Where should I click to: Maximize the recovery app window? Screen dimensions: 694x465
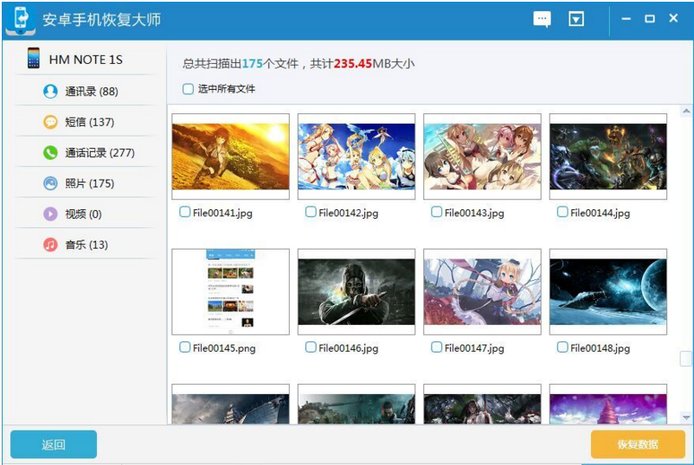point(650,19)
